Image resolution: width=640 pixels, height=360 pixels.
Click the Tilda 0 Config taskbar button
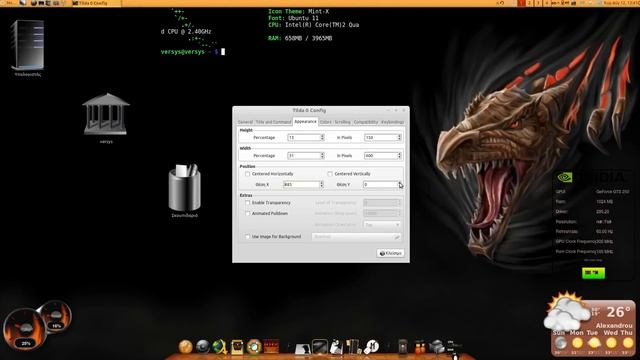(96, 3)
